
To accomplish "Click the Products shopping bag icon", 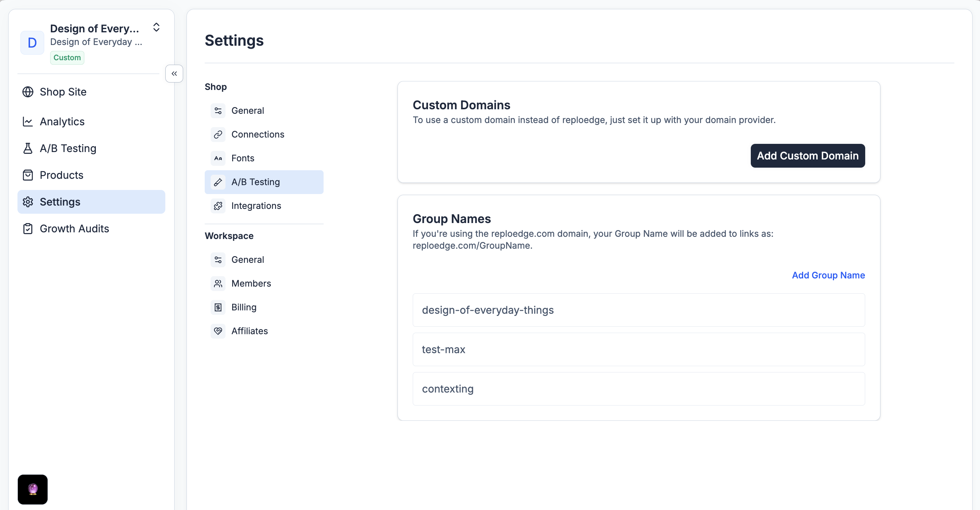I will tap(28, 175).
